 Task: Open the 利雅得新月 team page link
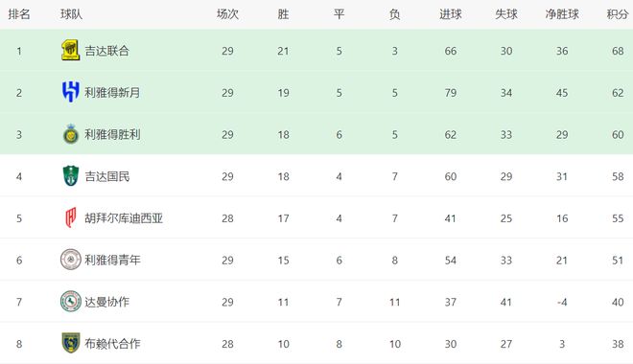click(112, 93)
